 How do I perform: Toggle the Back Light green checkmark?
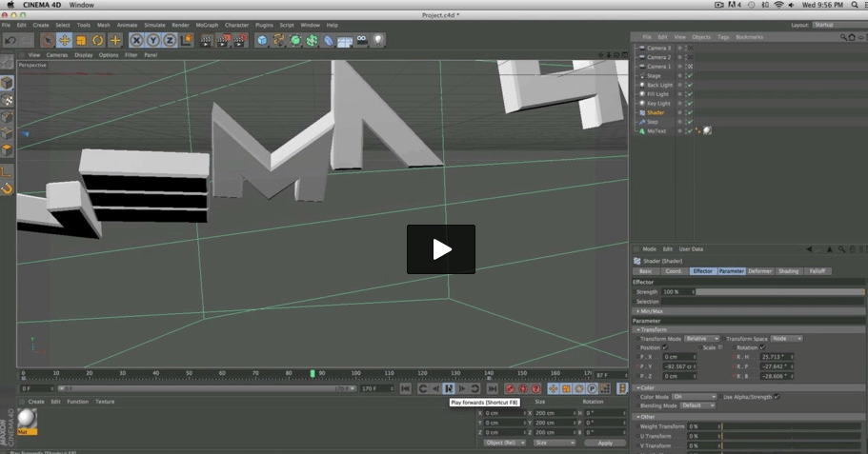pos(691,85)
